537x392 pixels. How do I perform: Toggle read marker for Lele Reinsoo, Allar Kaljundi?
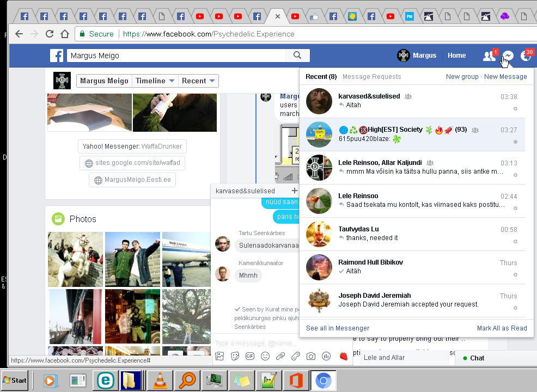[515, 175]
